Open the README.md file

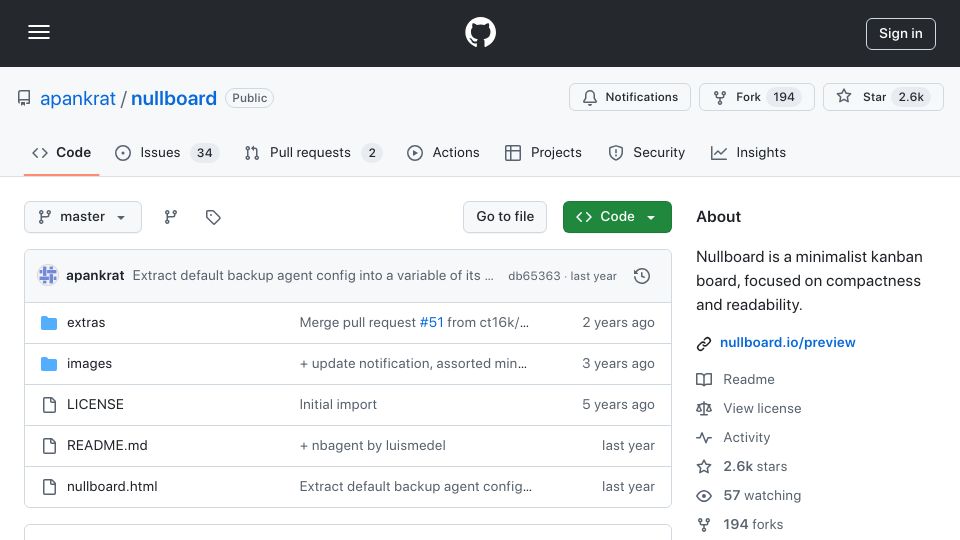[x=107, y=446]
